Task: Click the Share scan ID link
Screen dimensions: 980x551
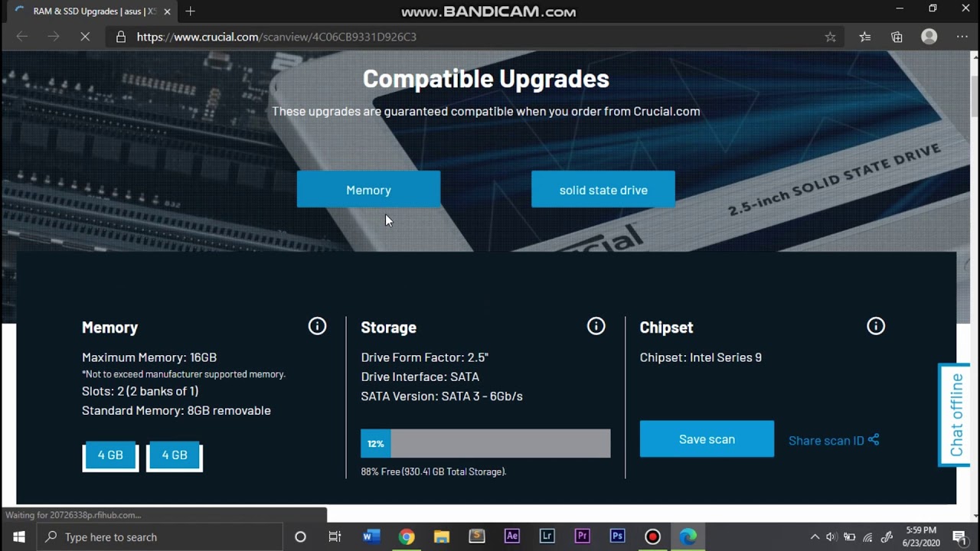Action: point(834,440)
